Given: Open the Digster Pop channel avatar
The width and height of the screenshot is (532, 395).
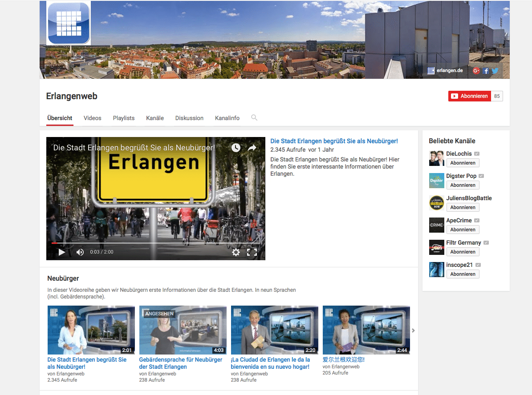Looking at the screenshot, I should coord(437,181).
